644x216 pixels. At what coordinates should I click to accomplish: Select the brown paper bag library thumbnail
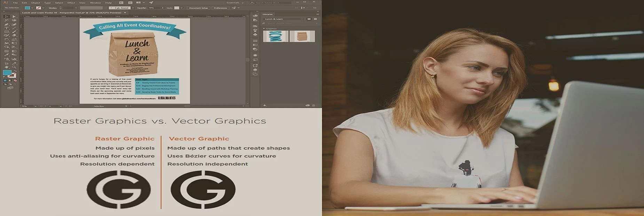click(302, 36)
